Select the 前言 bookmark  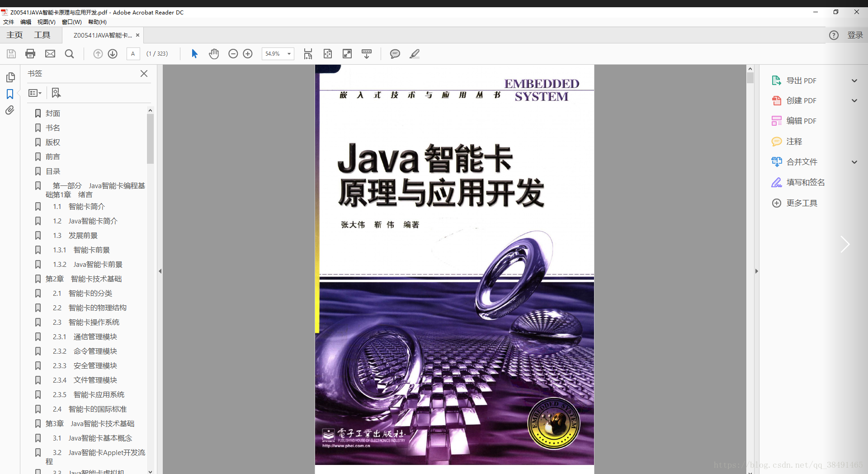53,157
